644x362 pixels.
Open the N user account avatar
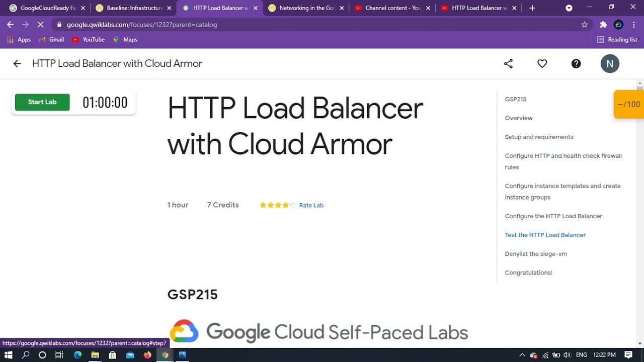tap(610, 64)
